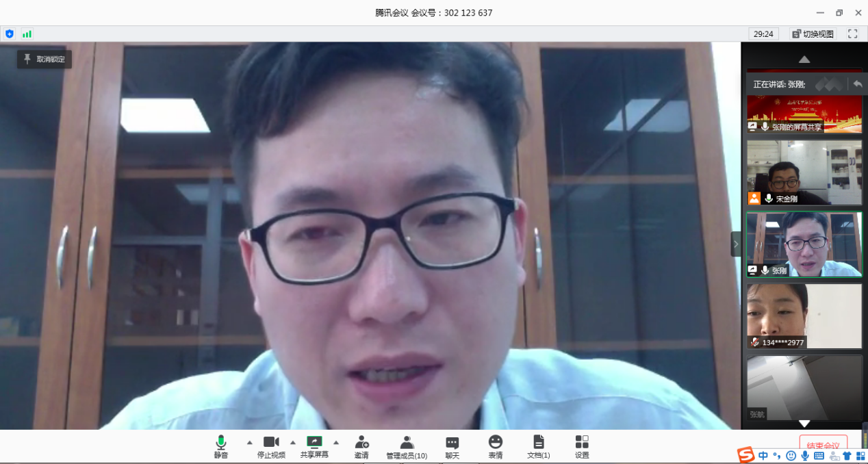The width and height of the screenshot is (868, 464).
Task: Mute the microphone with 静音 button
Action: (x=220, y=446)
